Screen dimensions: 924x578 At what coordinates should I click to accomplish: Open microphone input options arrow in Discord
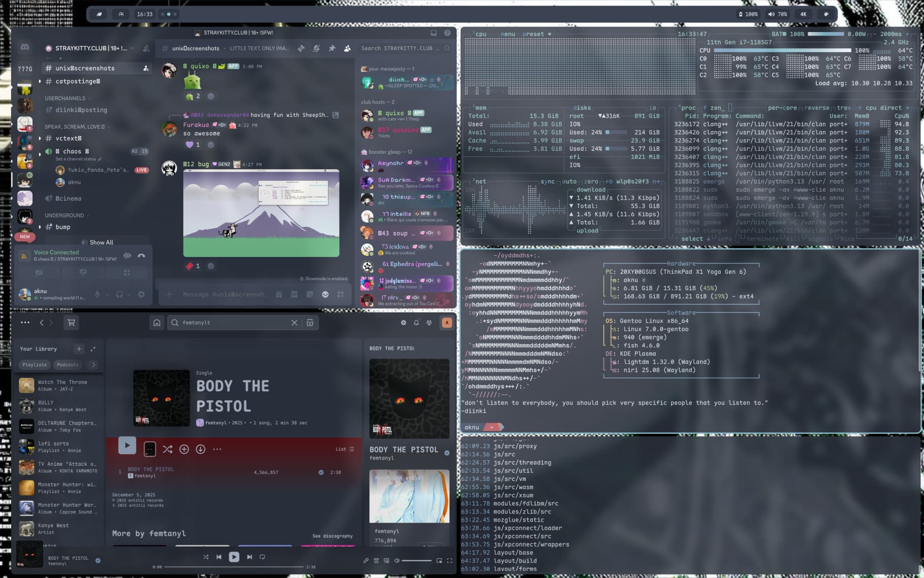click(x=107, y=294)
